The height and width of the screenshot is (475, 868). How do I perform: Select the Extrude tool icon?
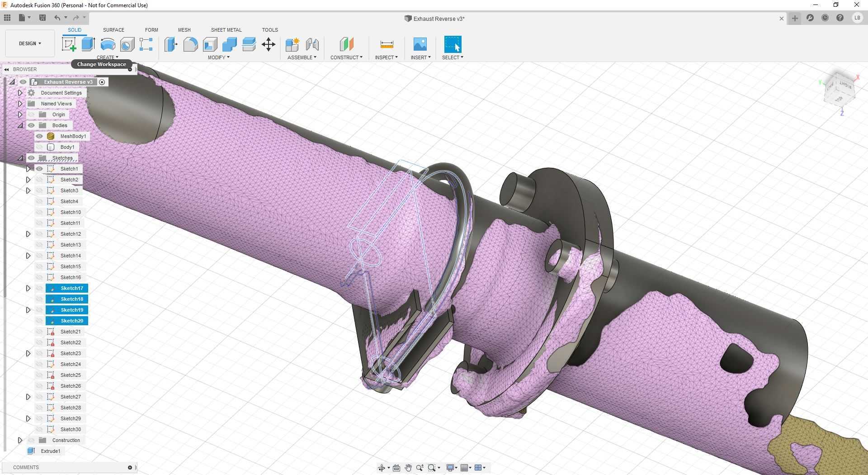[x=88, y=44]
